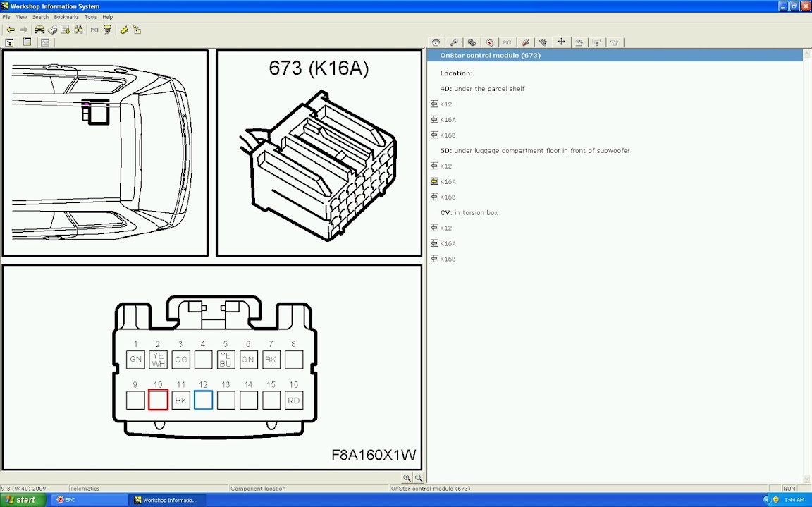Click scroll up arrow in right pane
Image resolution: width=812 pixels, height=507 pixels.
[807, 54]
